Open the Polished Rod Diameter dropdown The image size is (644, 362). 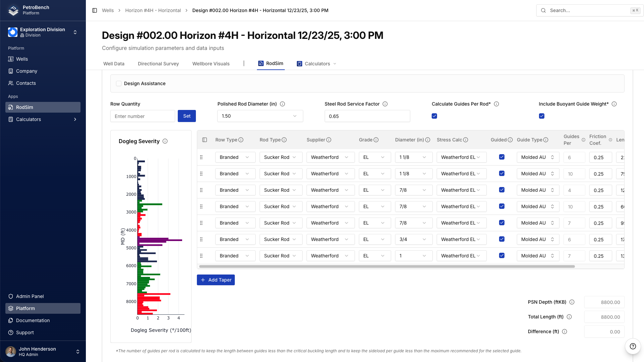point(260,116)
